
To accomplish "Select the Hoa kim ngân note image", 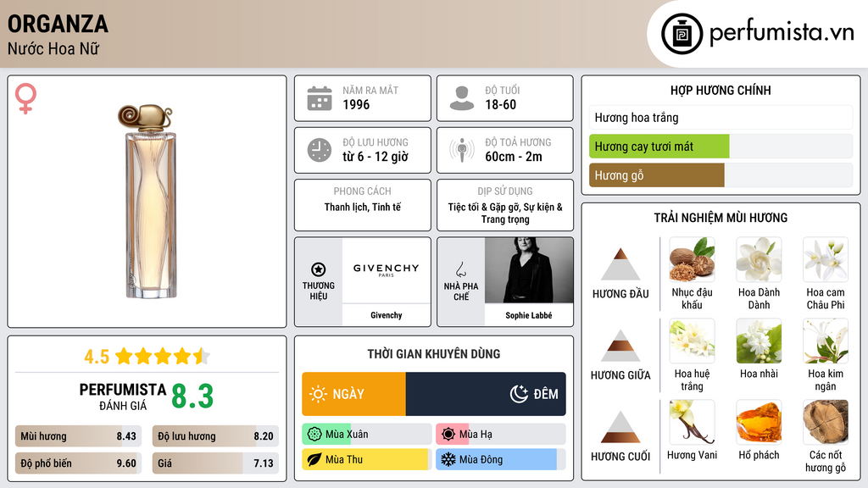I will tap(826, 341).
